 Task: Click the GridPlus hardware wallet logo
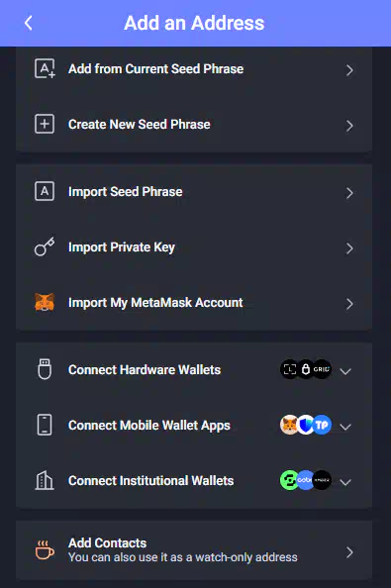pos(322,369)
